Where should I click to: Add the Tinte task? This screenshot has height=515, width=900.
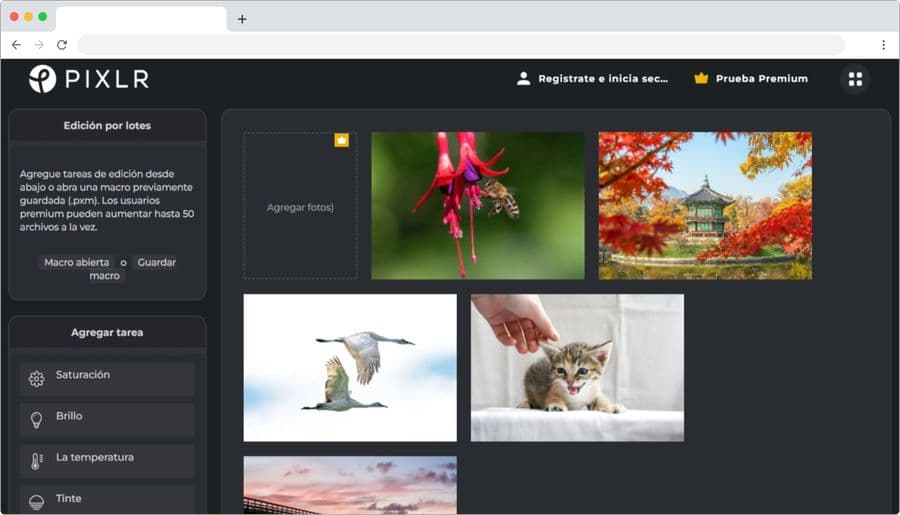107,499
